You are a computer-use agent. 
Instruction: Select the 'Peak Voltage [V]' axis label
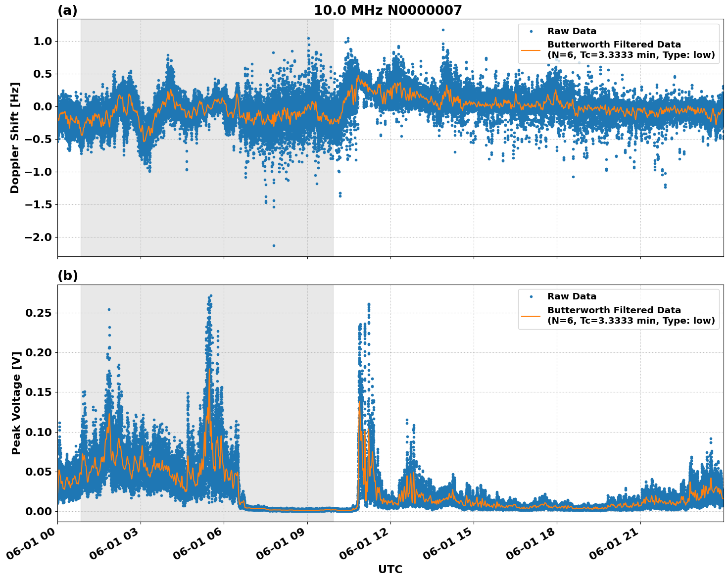pyautogui.click(x=16, y=403)
